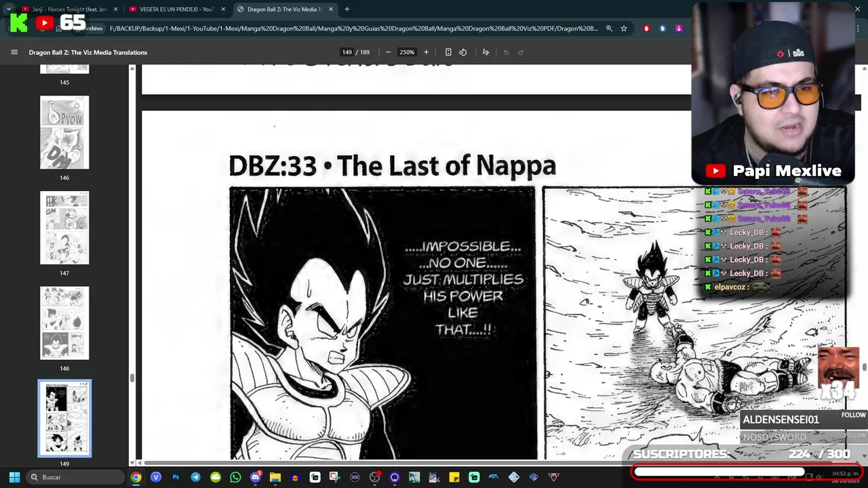Viewport: 868px width, 488px height.
Task: Open the pink download extension icon
Action: [679, 28]
